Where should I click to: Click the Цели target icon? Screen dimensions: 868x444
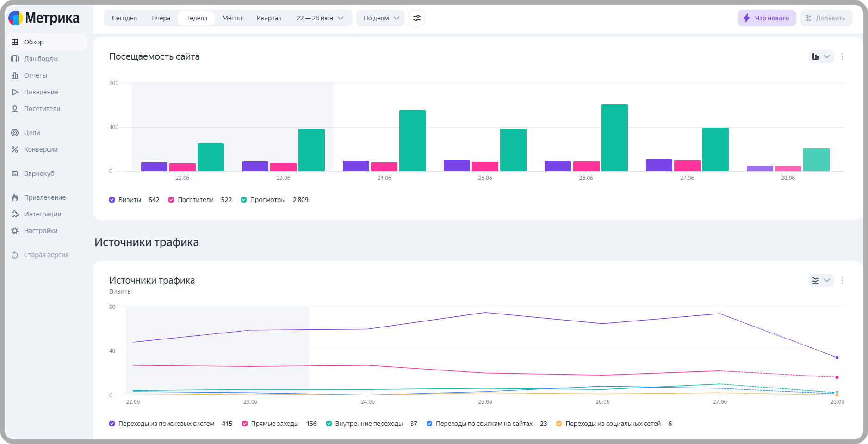(15, 133)
